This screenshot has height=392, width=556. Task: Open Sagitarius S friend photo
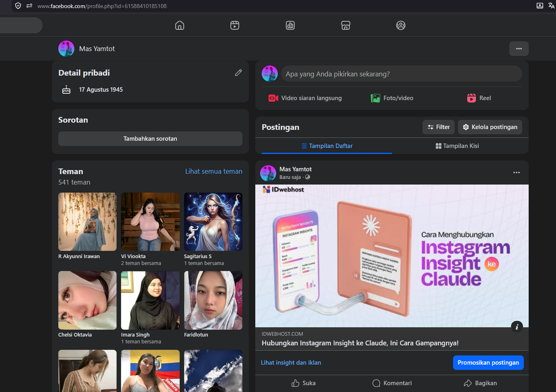(x=213, y=222)
